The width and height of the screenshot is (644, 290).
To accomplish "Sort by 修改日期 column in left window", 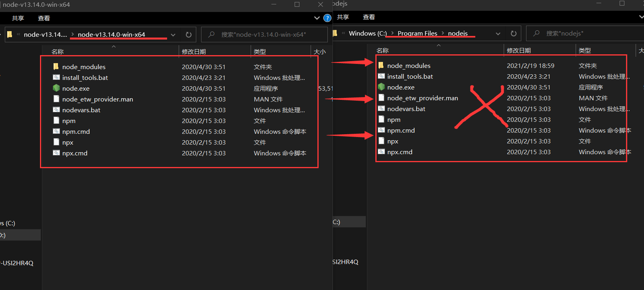I will point(194,52).
